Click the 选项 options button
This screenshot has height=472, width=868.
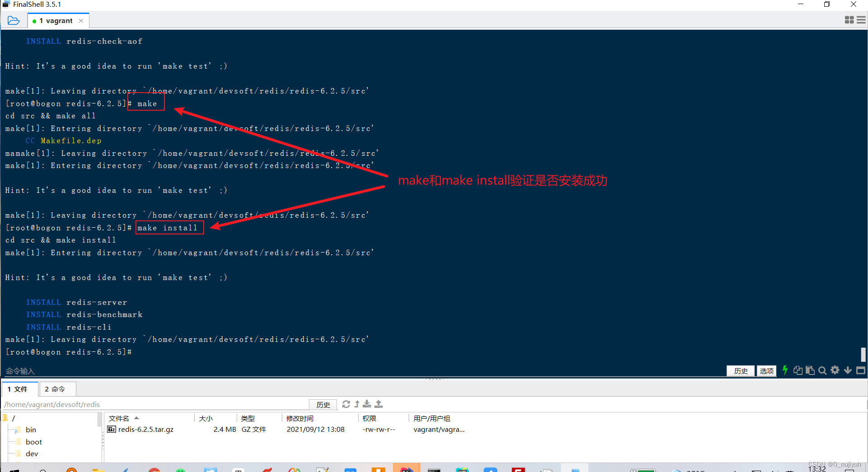766,371
